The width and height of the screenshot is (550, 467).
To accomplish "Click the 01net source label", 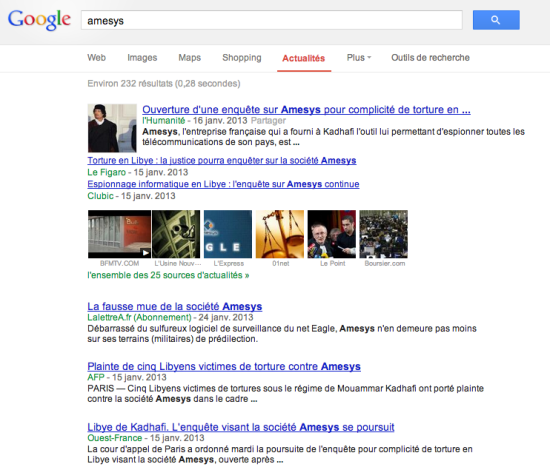I will 281,263.
